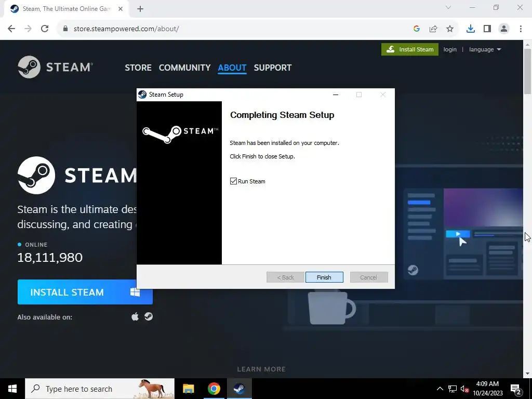
Task: Click the network tray icon
Action: [x=453, y=389]
